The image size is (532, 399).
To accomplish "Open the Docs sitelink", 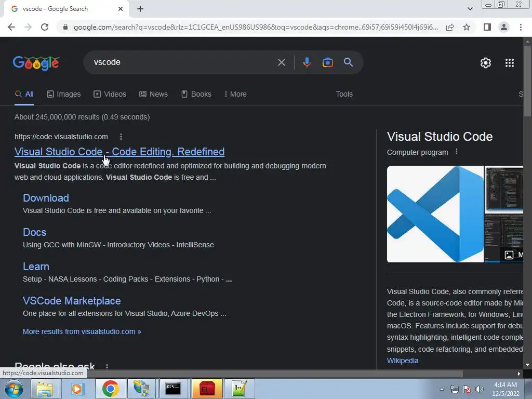I will pos(34,232).
